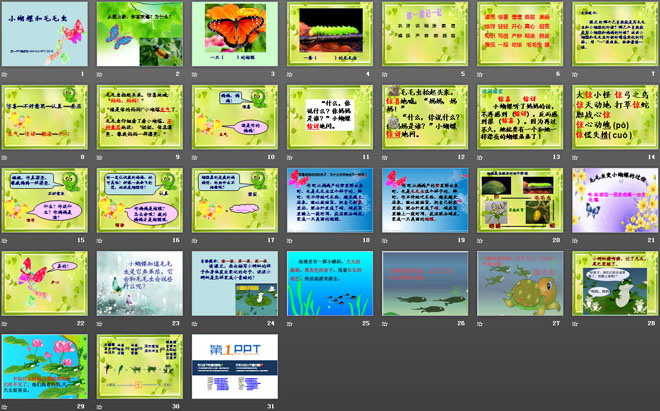Select slide 27 with cartoon turtle
The width and height of the screenshot is (660, 411).
tap(520, 283)
